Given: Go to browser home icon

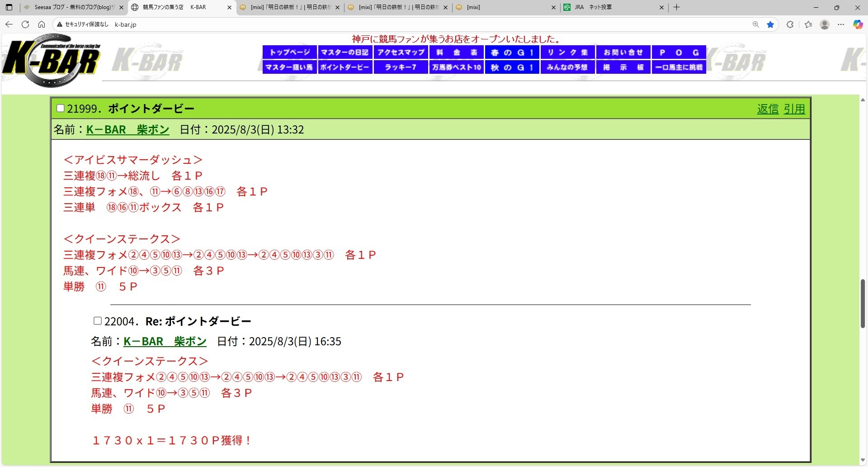Looking at the screenshot, I should point(42,24).
